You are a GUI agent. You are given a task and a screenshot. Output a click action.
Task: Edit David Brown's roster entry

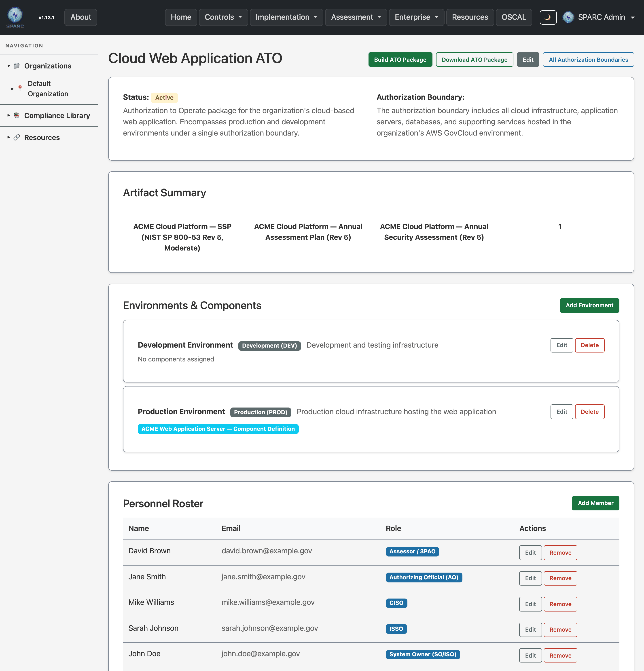pyautogui.click(x=530, y=552)
